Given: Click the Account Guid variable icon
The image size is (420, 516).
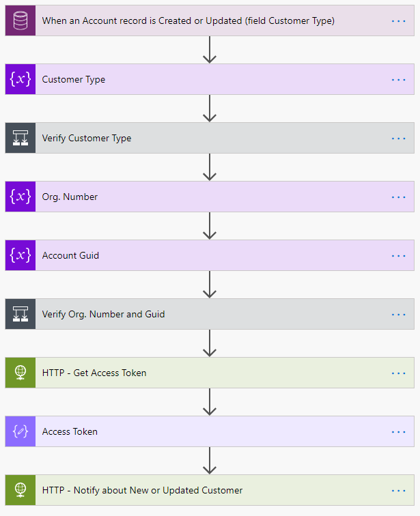Looking at the screenshot, I should [20, 255].
